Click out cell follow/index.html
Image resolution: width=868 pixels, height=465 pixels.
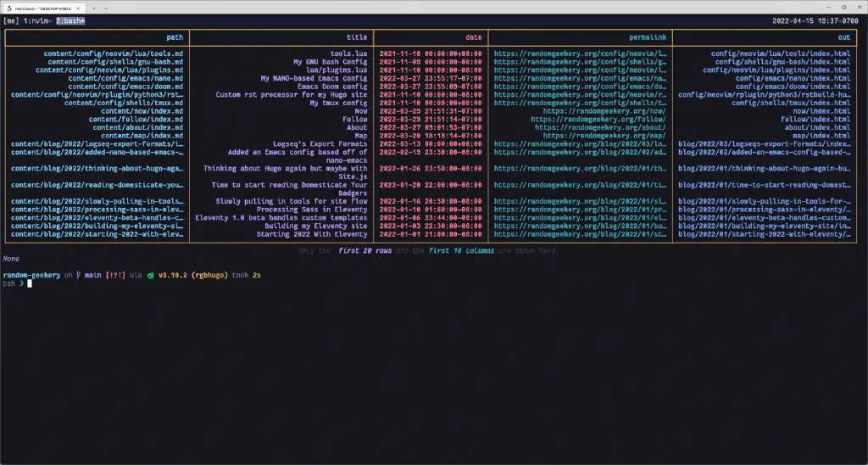815,119
